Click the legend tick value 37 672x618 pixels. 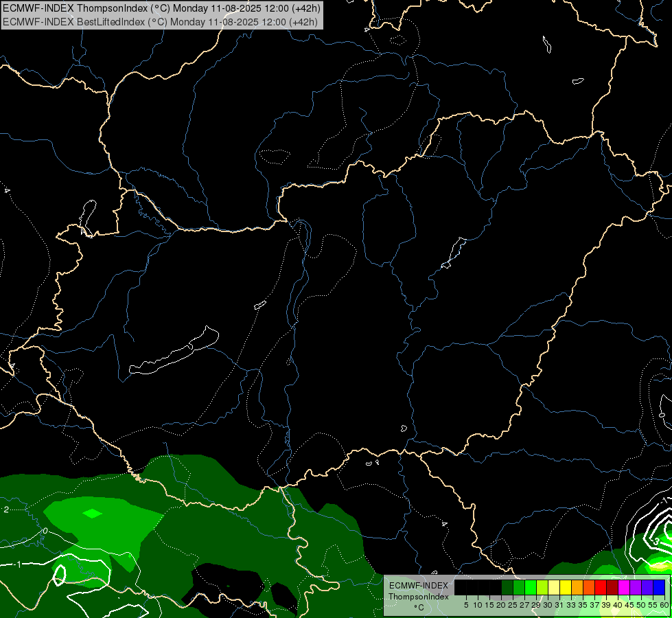point(594,605)
